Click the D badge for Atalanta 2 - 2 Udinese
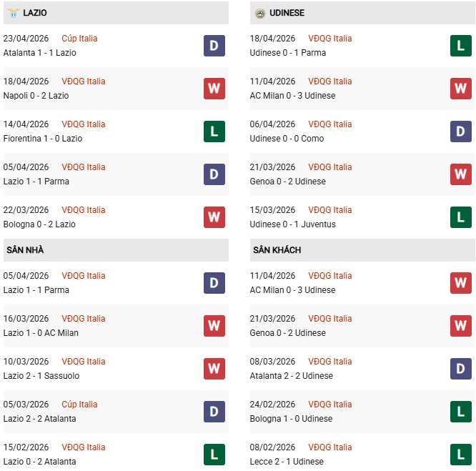This screenshot has height=471, width=476. pos(461,369)
